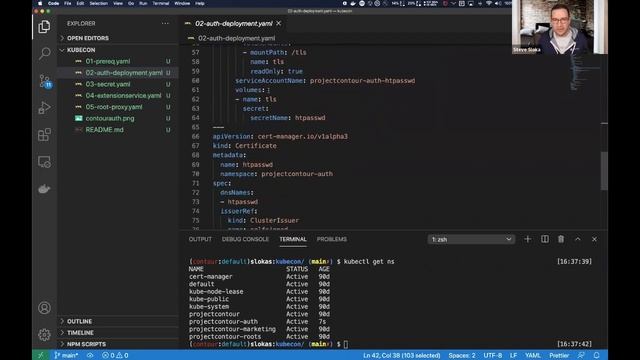Open the Selection menu
The height and width of the screenshot is (360, 640).
pos(98,3)
